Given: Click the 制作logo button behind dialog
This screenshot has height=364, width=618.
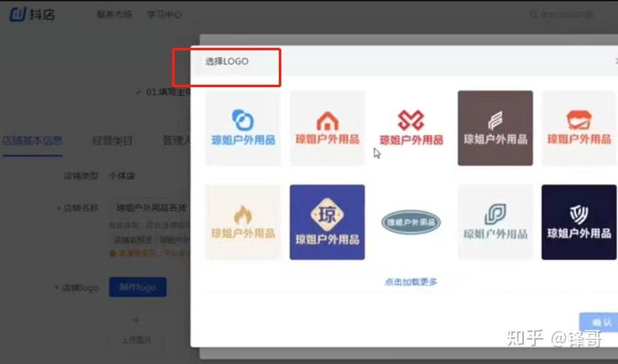Looking at the screenshot, I should click(138, 288).
